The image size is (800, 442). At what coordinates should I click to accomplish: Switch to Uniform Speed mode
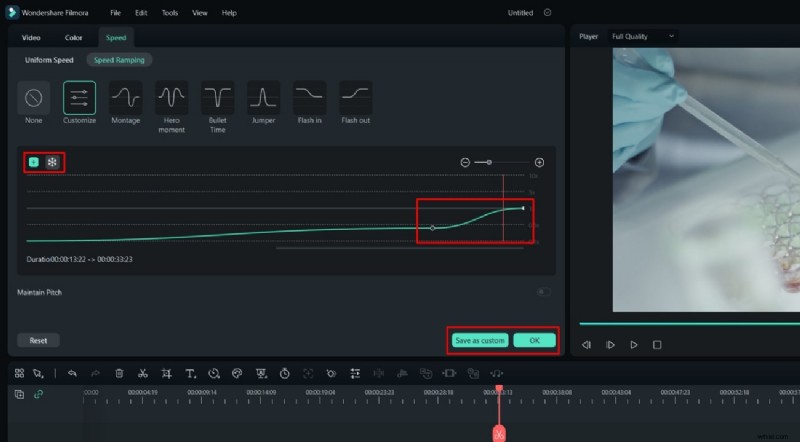pyautogui.click(x=51, y=60)
